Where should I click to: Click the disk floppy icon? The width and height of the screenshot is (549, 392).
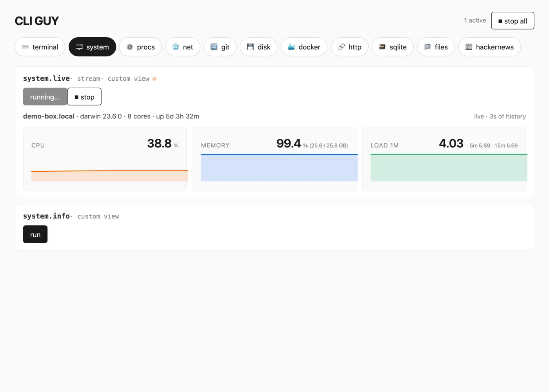click(250, 47)
